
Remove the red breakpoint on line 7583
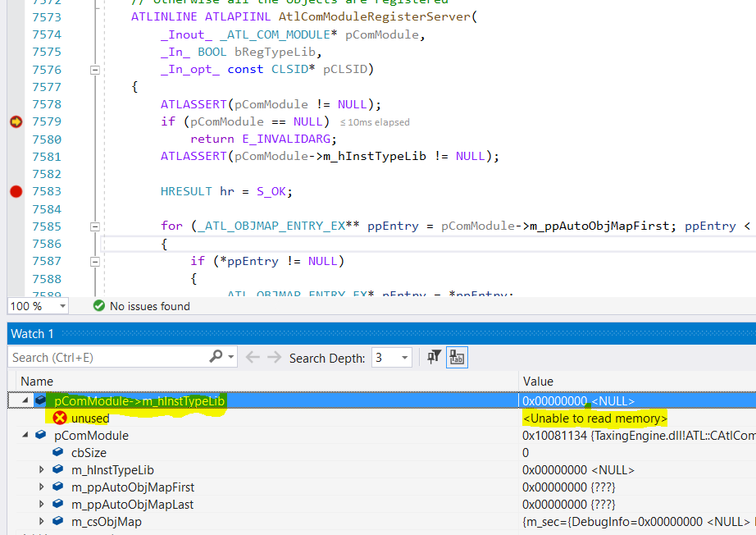[16, 191]
